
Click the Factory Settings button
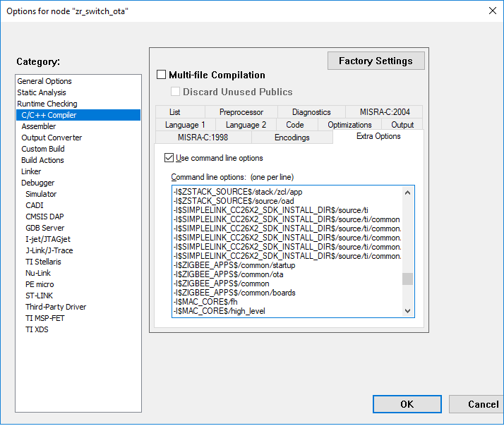(376, 61)
